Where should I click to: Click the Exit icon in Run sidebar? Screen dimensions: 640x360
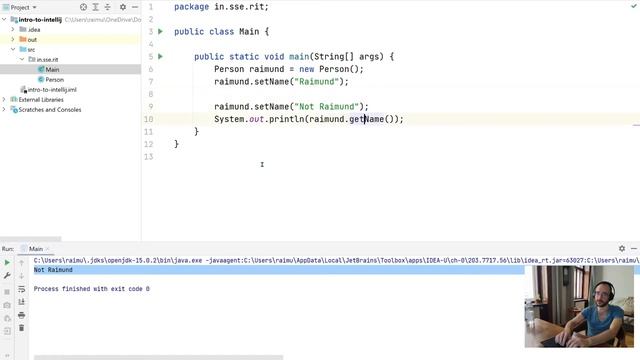click(7, 331)
